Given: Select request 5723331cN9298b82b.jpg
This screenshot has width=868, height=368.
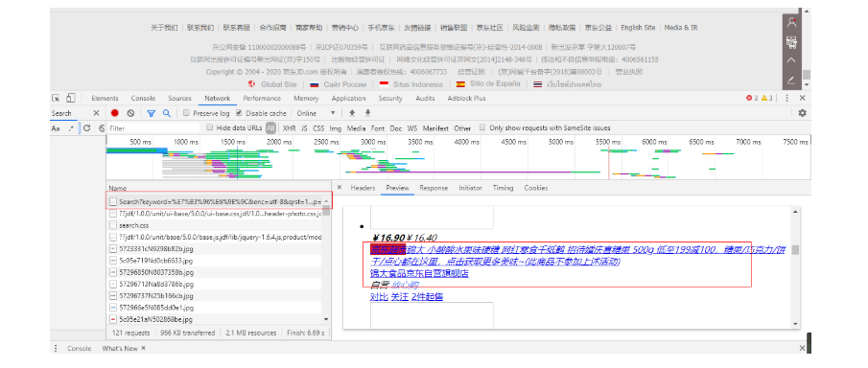Looking at the screenshot, I should point(214,248).
